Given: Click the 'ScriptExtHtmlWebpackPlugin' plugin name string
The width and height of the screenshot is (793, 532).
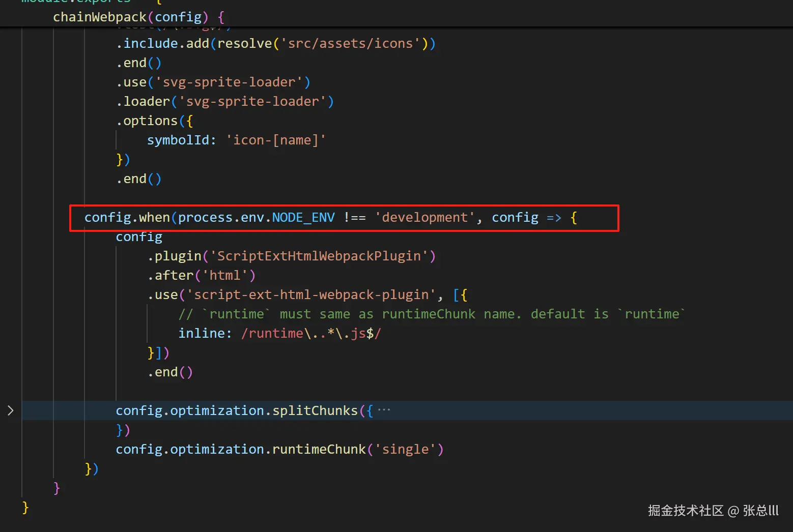Looking at the screenshot, I should 320,256.
